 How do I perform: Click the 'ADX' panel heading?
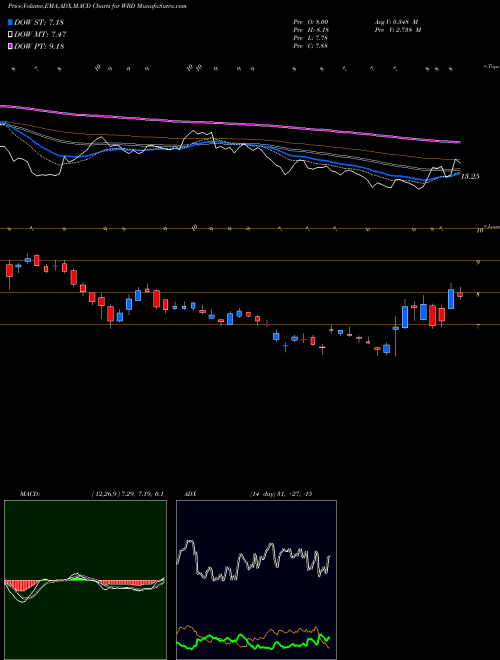[x=190, y=494]
